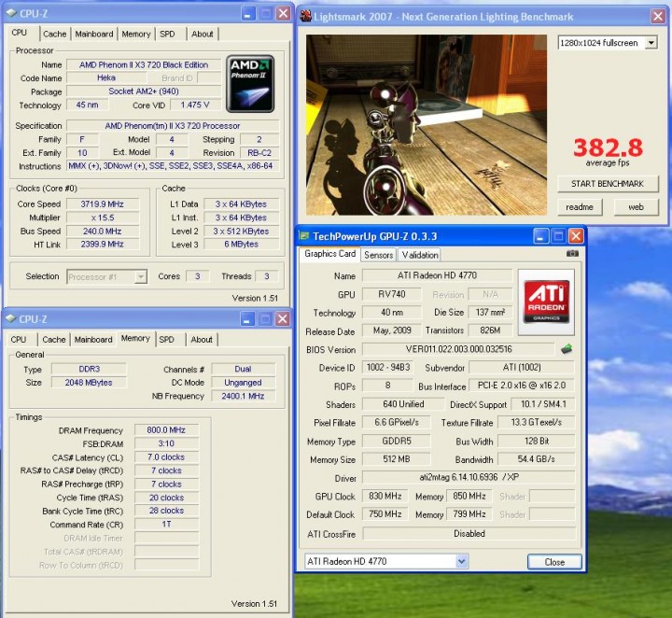The height and width of the screenshot is (618, 672).
Task: Open SPD tab in lower CPU-Z window
Action: (166, 340)
